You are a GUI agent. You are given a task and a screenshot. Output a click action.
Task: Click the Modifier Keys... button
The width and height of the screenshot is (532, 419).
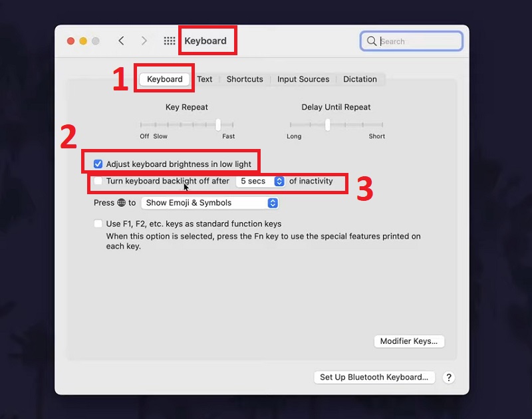(x=408, y=341)
